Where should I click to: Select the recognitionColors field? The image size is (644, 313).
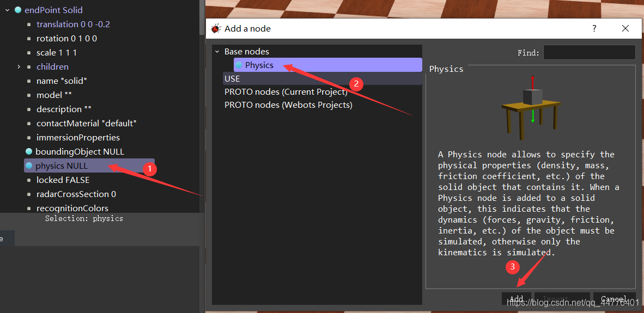[x=72, y=208]
